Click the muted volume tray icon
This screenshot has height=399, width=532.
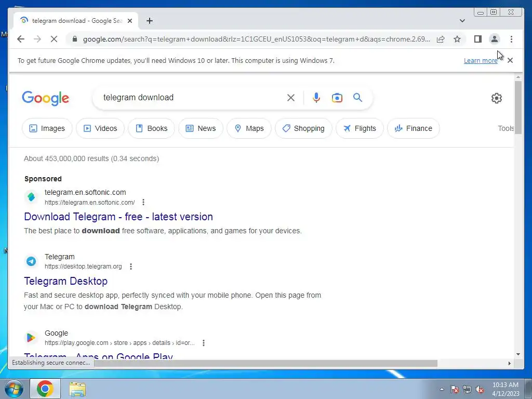tap(480, 389)
